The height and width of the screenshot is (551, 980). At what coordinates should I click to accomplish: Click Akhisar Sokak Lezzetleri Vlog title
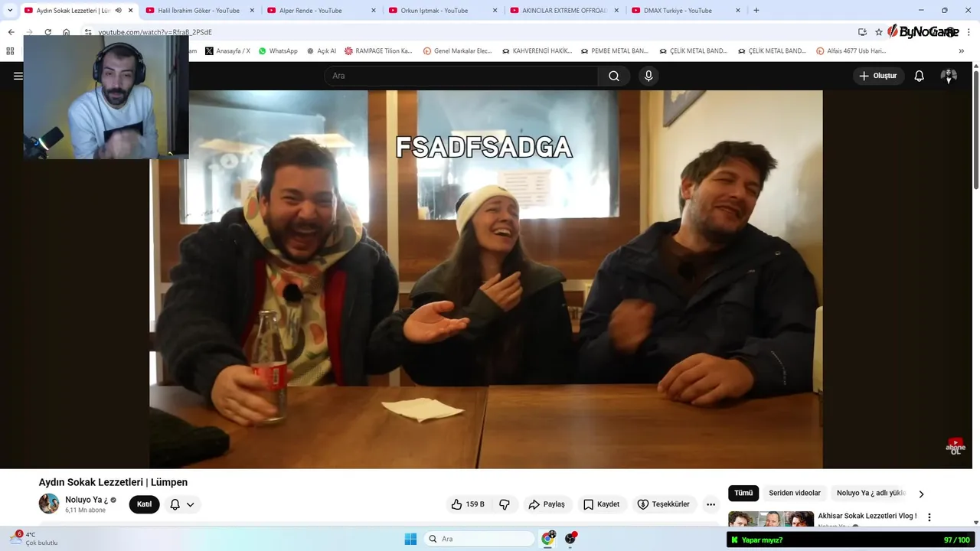pyautogui.click(x=867, y=516)
